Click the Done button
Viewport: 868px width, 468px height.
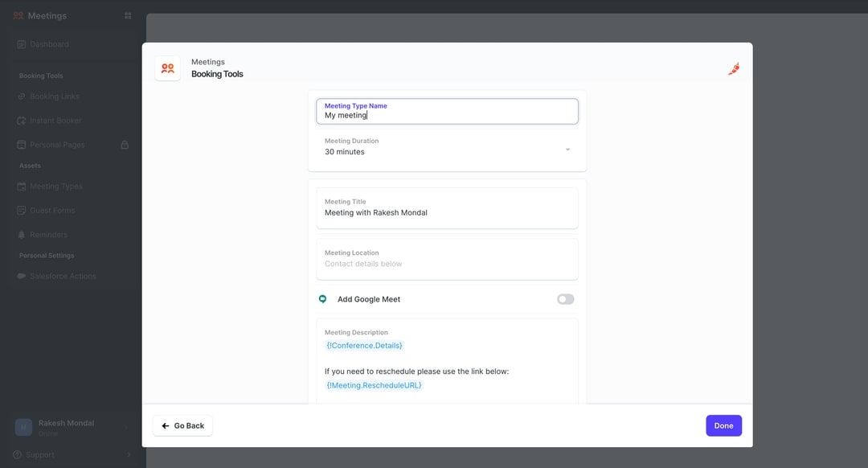723,425
